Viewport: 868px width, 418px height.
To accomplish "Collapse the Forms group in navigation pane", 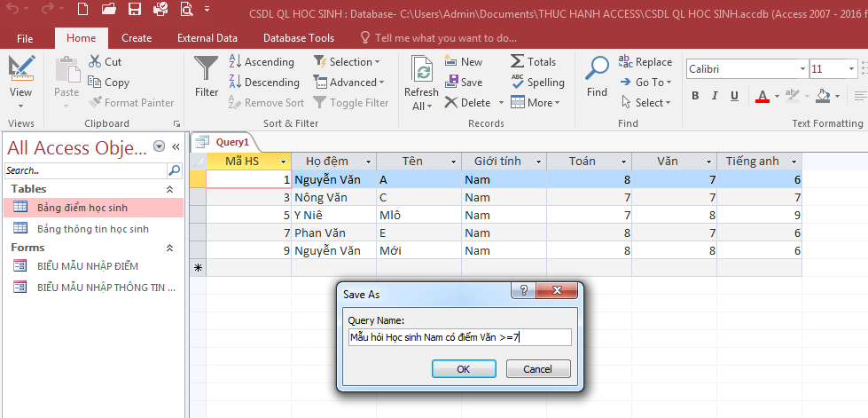I will pos(170,248).
